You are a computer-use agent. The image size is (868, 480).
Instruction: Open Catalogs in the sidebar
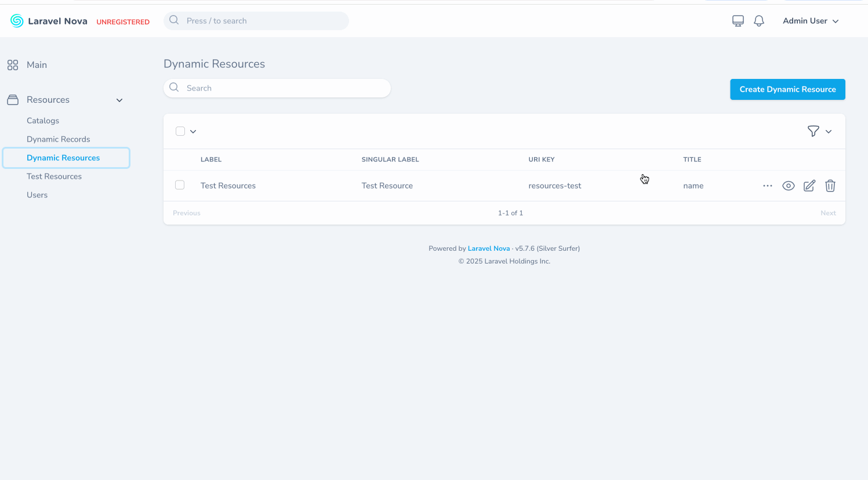[43, 121]
